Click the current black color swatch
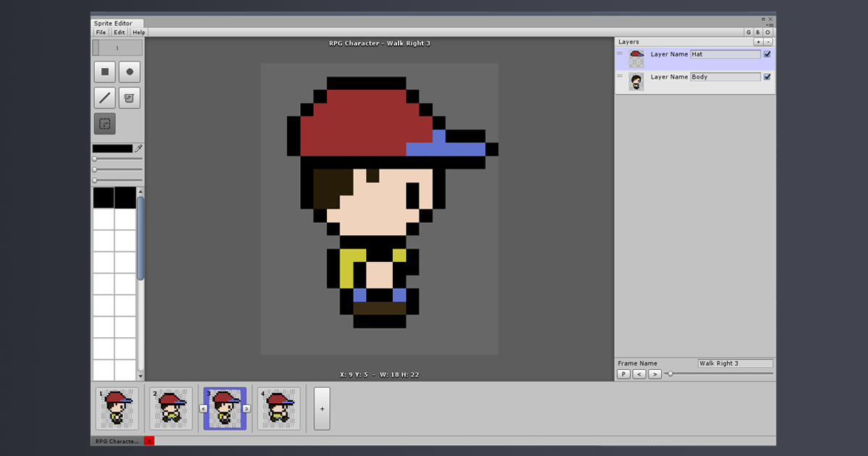The width and height of the screenshot is (868, 456). coord(112,148)
